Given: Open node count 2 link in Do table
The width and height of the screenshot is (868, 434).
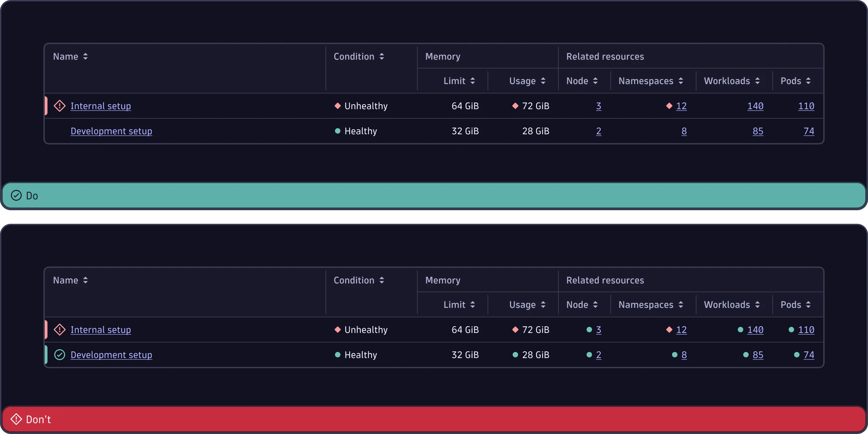Looking at the screenshot, I should pyautogui.click(x=599, y=131).
